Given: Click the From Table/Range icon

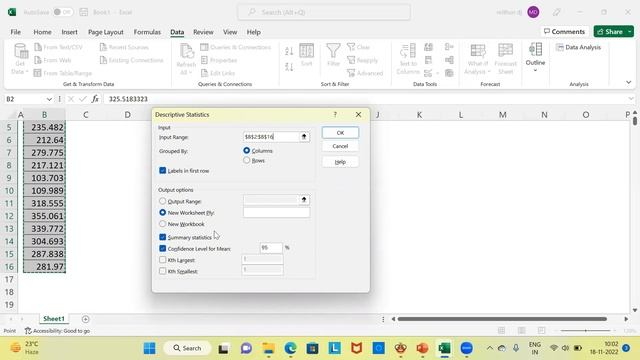Looking at the screenshot, I should click(38, 73).
